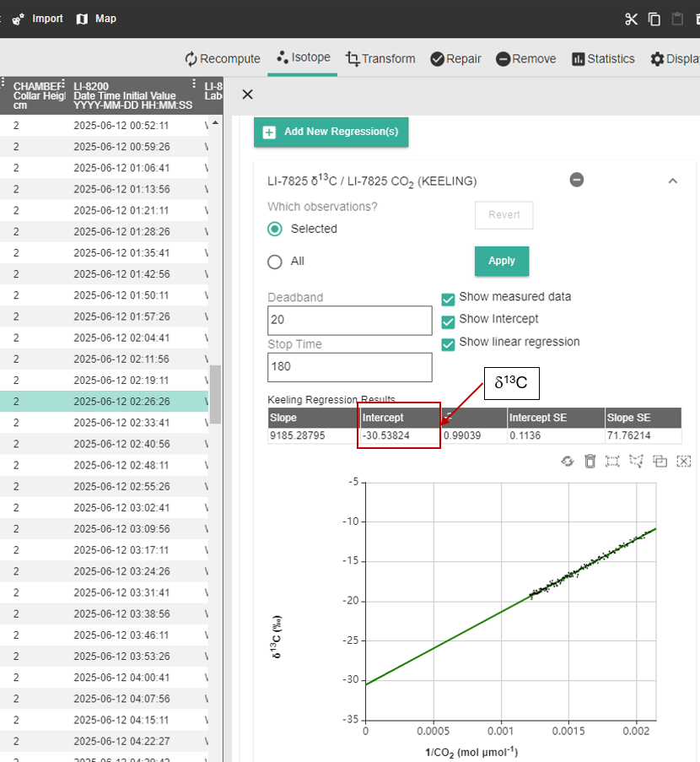Select the All observations radio button
This screenshot has width=700, height=762.
[275, 262]
